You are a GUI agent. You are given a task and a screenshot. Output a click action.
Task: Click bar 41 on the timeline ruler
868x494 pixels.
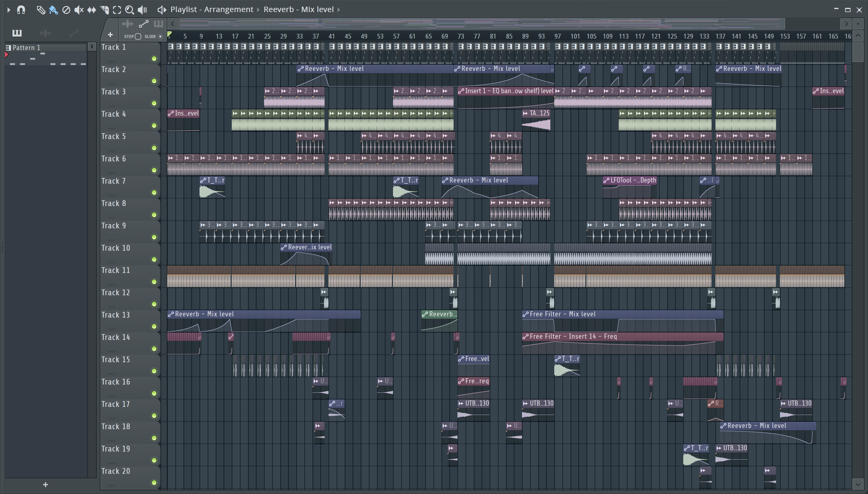[x=332, y=36]
